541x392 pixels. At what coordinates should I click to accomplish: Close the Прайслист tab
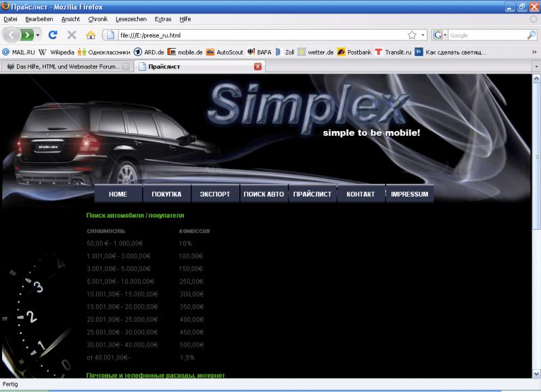point(258,67)
